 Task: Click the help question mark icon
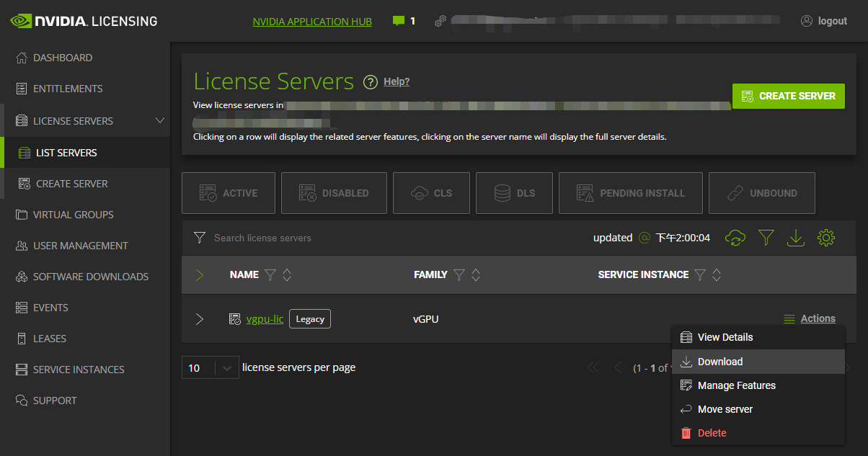click(371, 82)
